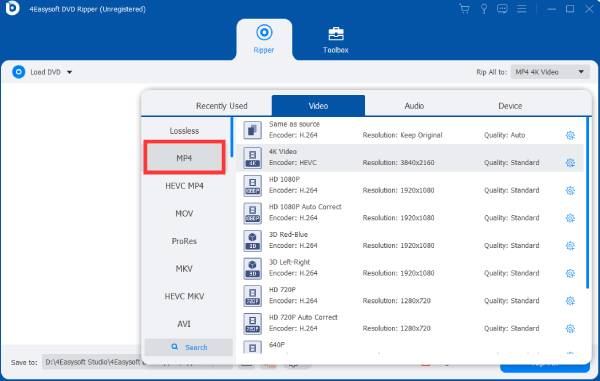Open the hamburger menu icon
600x381 pixels.
(522, 9)
